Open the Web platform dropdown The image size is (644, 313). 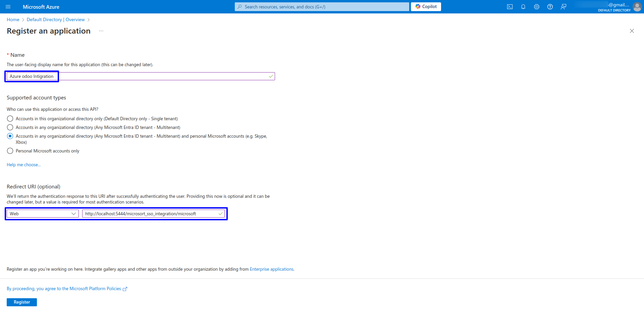click(x=43, y=214)
